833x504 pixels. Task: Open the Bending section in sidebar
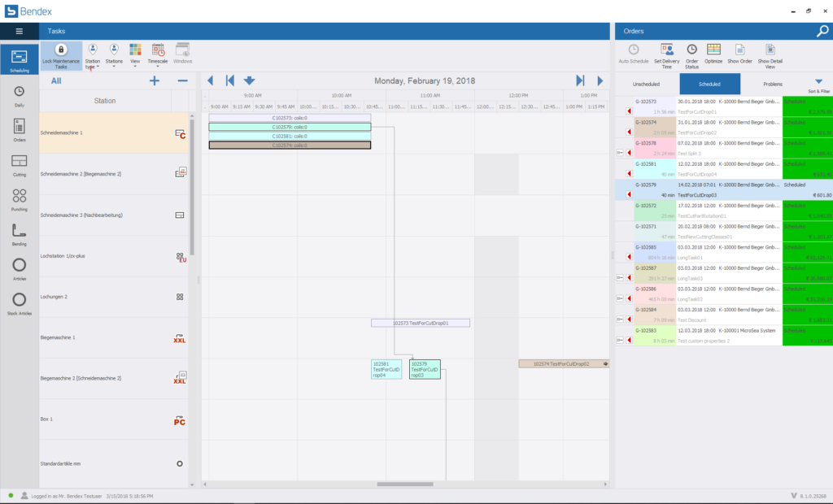[20, 234]
